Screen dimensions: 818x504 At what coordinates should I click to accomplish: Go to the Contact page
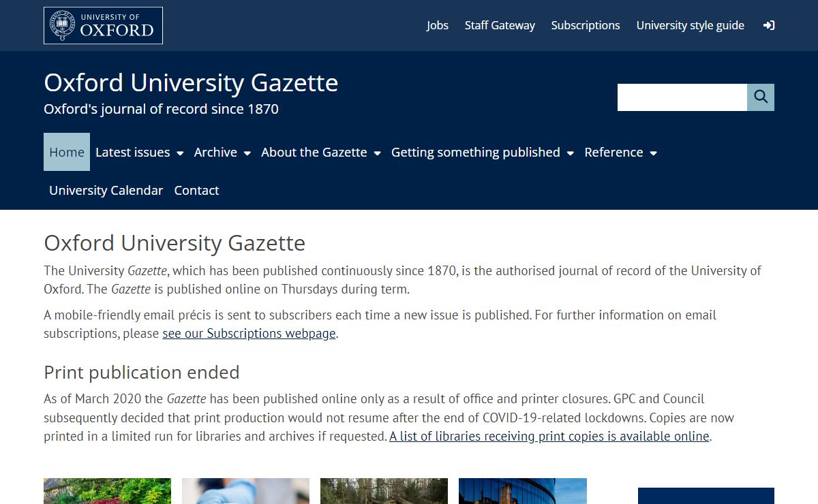(196, 191)
